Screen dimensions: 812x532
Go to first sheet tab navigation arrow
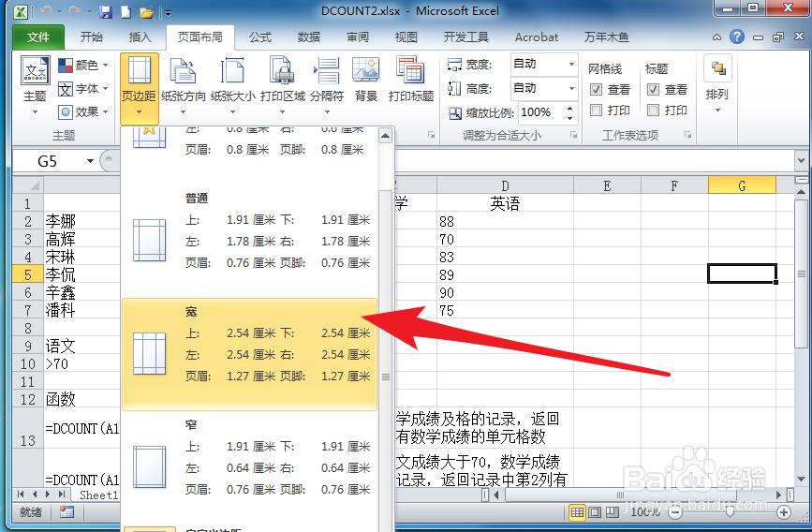coord(21,495)
